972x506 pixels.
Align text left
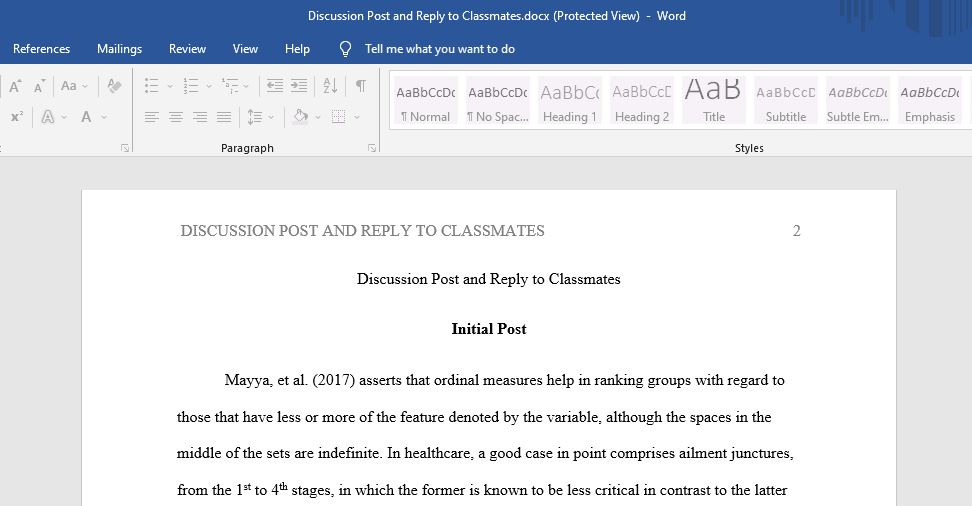152,117
